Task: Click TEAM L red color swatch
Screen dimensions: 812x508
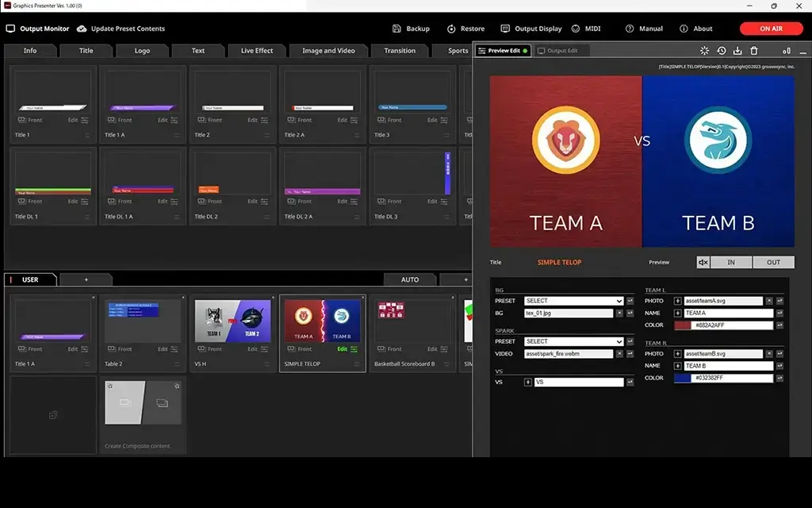Action: tap(682, 325)
